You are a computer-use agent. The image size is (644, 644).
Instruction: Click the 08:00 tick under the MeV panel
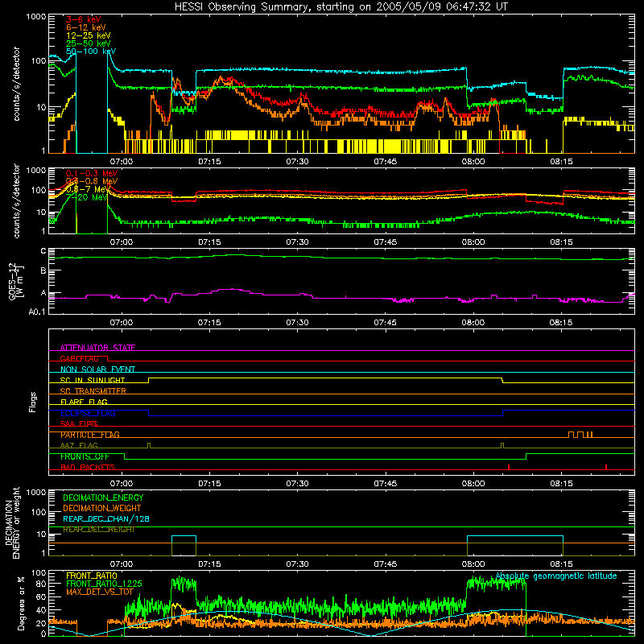tap(473, 242)
